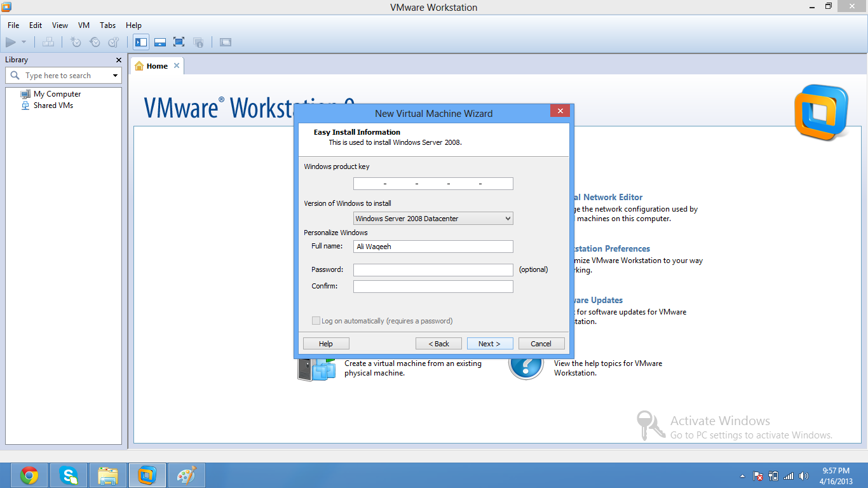Click the VMware Workstation taskbar icon
This screenshot has height=488, width=868.
147,475
